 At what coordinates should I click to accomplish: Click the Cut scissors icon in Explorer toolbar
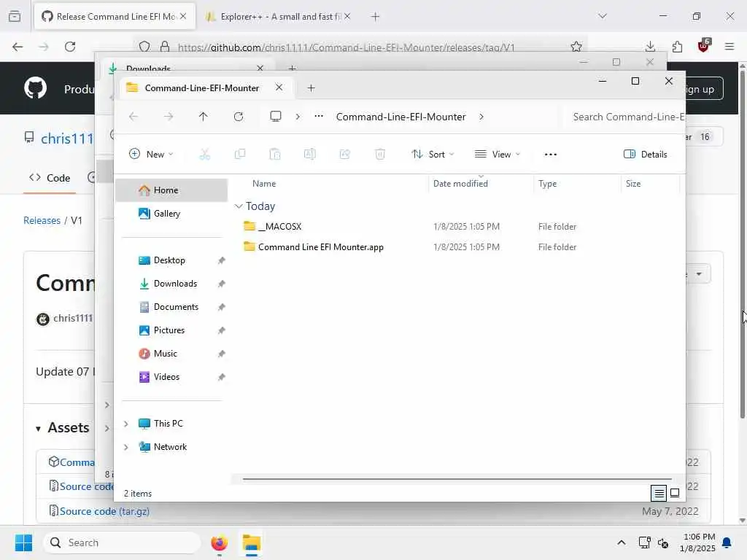pos(205,155)
